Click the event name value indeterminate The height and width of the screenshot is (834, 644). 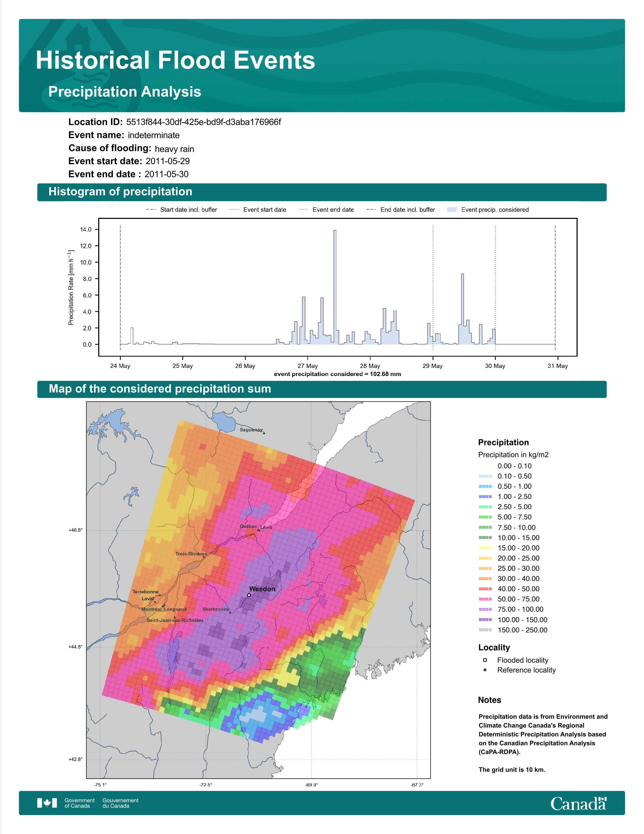(154, 135)
